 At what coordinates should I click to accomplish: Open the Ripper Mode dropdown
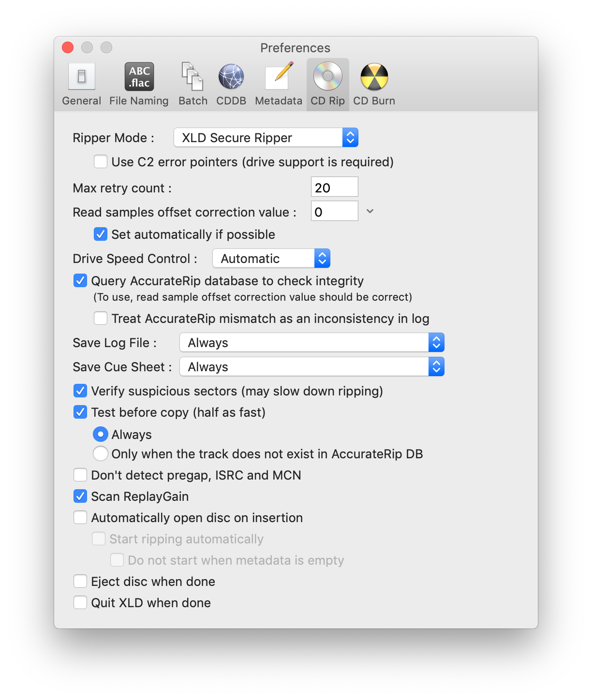click(266, 138)
